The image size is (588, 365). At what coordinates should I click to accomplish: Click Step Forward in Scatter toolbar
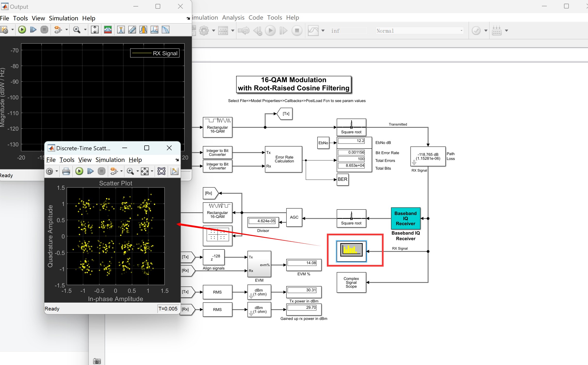tap(90, 171)
